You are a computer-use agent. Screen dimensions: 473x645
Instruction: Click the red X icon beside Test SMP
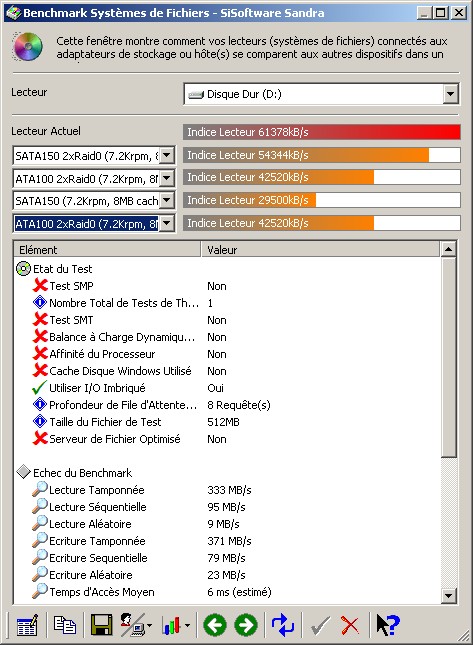(x=40, y=285)
